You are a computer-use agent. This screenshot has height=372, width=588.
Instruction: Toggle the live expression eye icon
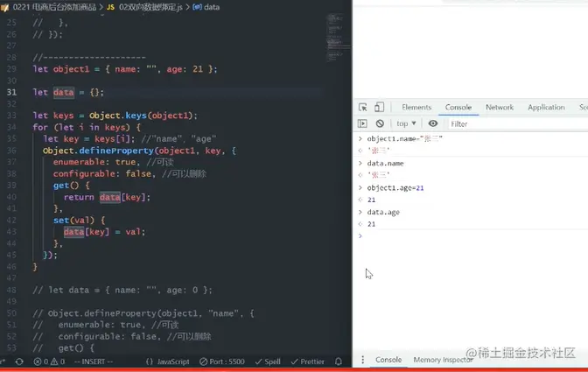tap(433, 123)
